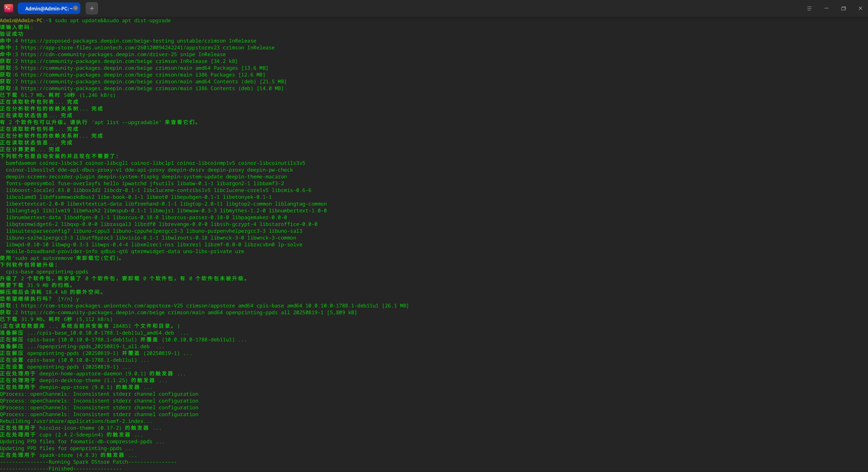Click the proposed-packages.deepin.com beige-testing URL
The image size is (868, 472).
[97, 41]
